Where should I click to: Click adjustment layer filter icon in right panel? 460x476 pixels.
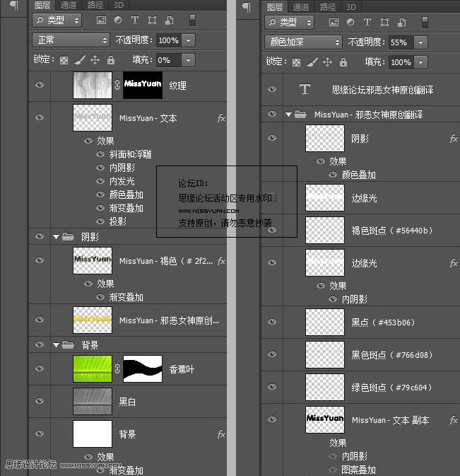(350, 22)
